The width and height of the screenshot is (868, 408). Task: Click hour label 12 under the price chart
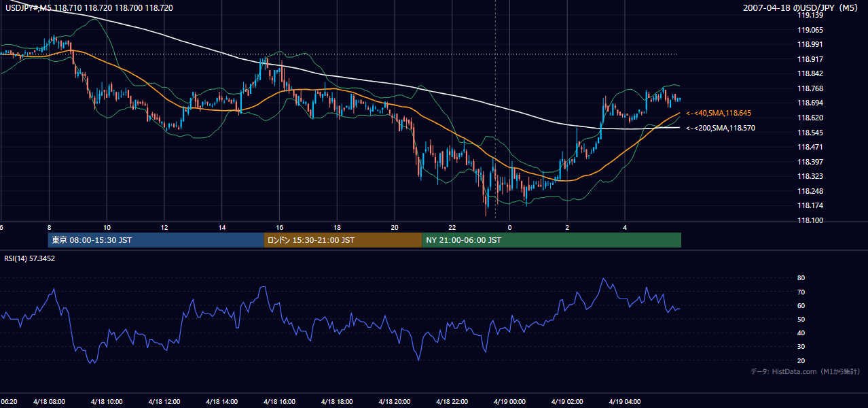coord(164,227)
